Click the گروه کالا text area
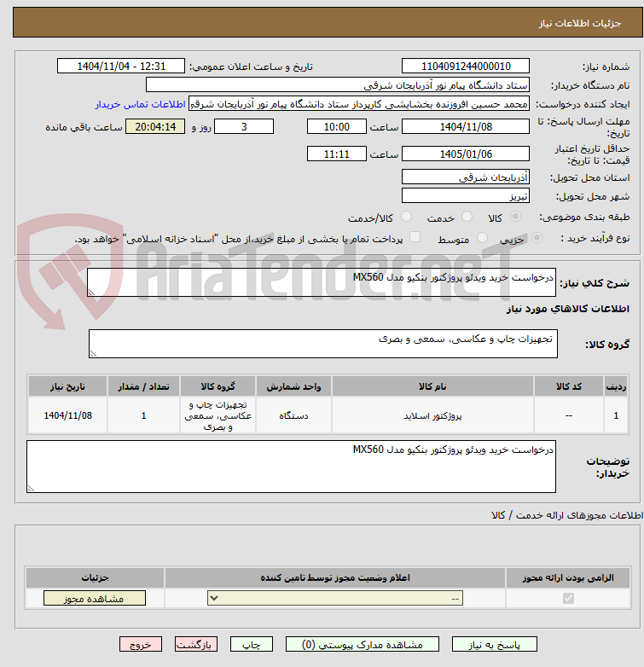This screenshot has width=644, height=667. (323, 344)
